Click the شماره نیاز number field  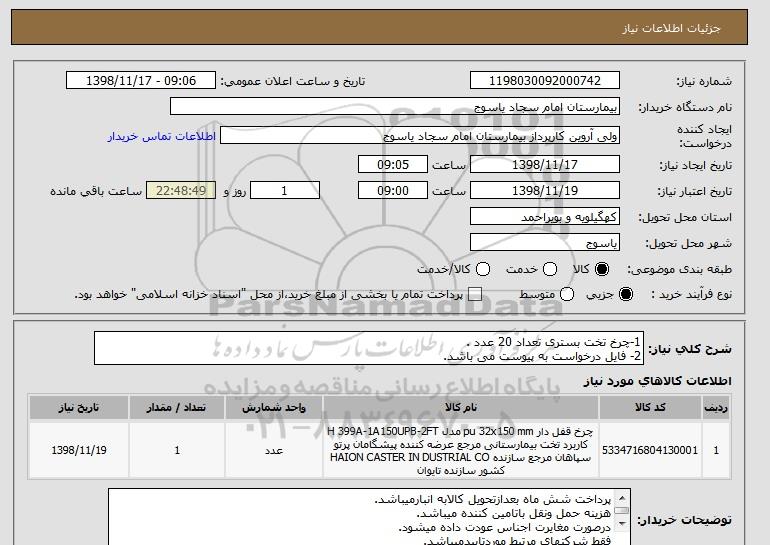545,81
